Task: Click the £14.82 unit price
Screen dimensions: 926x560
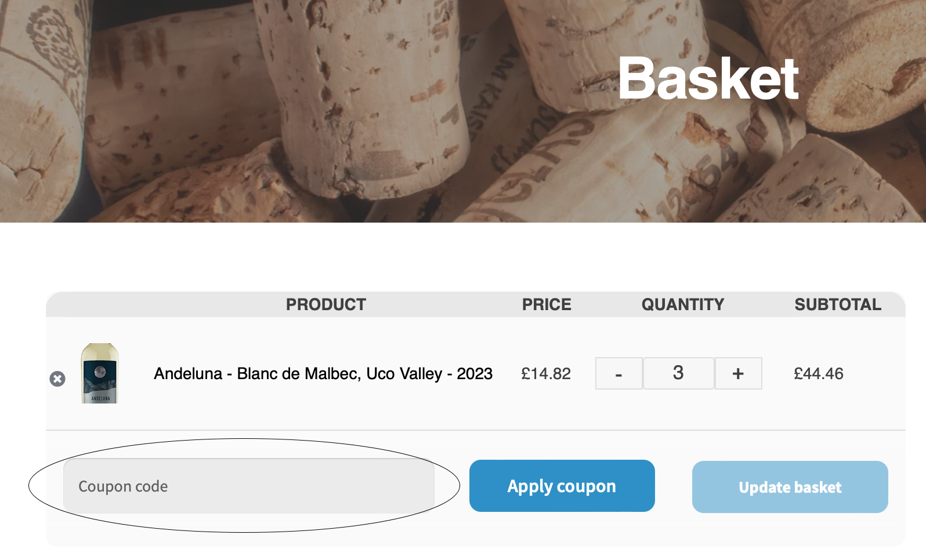Action: tap(545, 374)
